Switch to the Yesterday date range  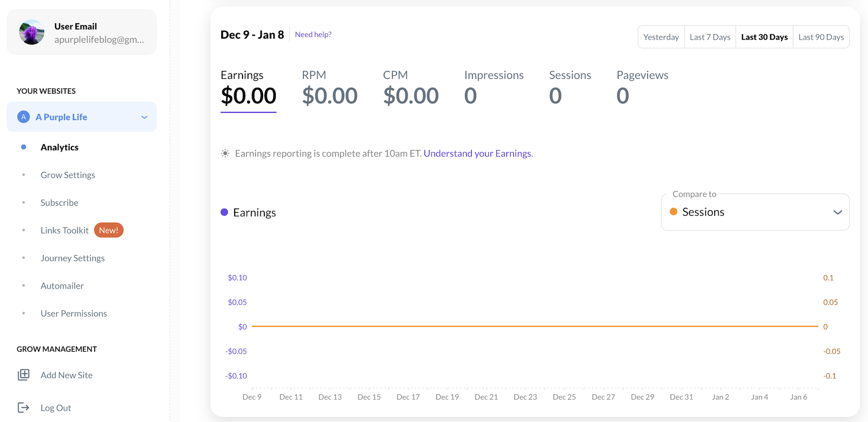(661, 37)
